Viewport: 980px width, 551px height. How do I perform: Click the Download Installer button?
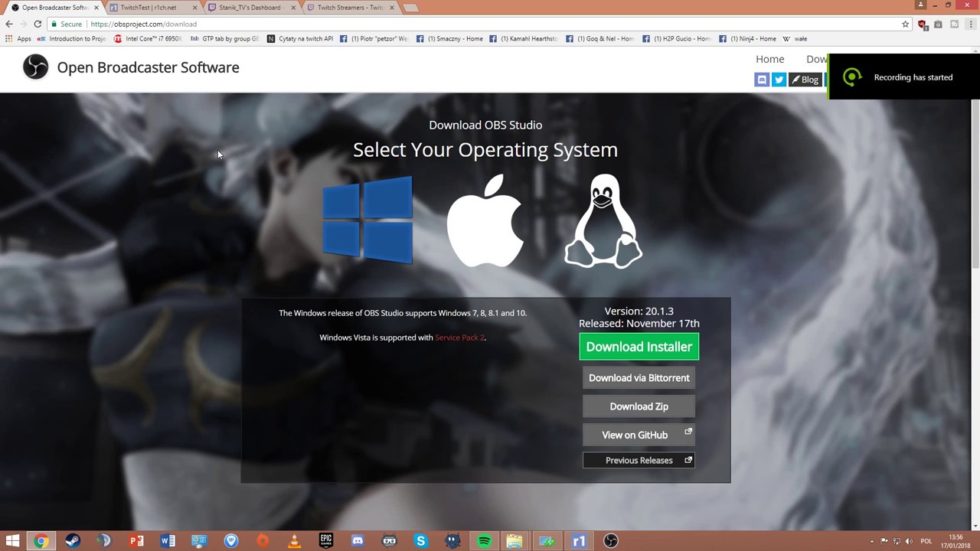pyautogui.click(x=639, y=347)
